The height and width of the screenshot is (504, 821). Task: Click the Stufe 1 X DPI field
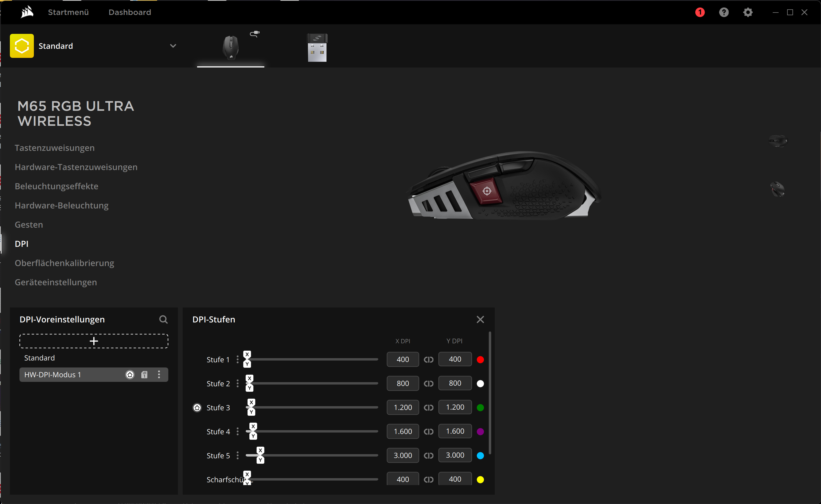pos(403,359)
